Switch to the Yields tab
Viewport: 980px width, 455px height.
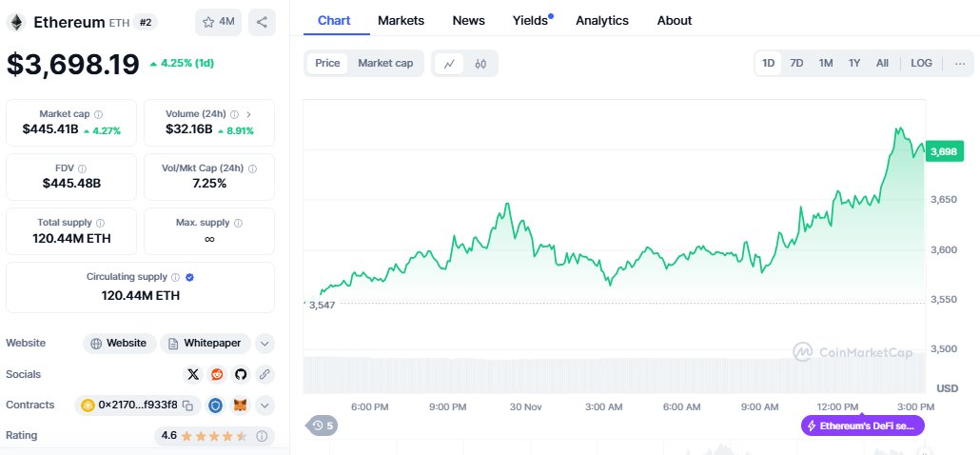(531, 21)
